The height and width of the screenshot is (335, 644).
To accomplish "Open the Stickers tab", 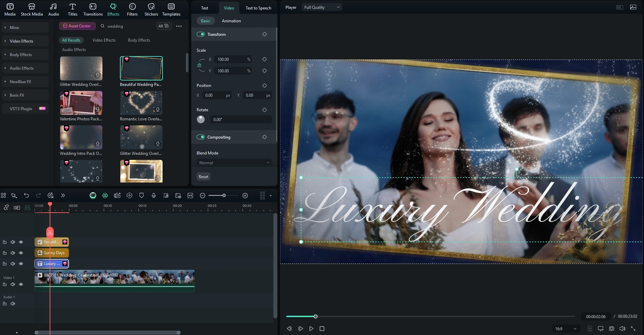I will pyautogui.click(x=151, y=10).
